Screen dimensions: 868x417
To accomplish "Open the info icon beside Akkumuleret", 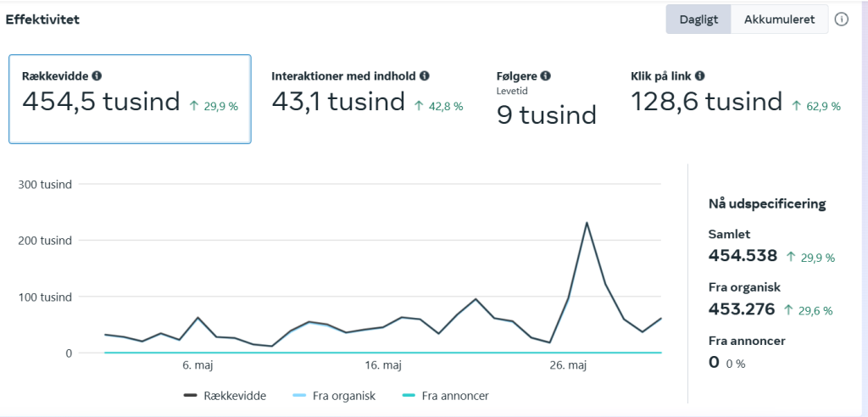I will click(x=842, y=19).
